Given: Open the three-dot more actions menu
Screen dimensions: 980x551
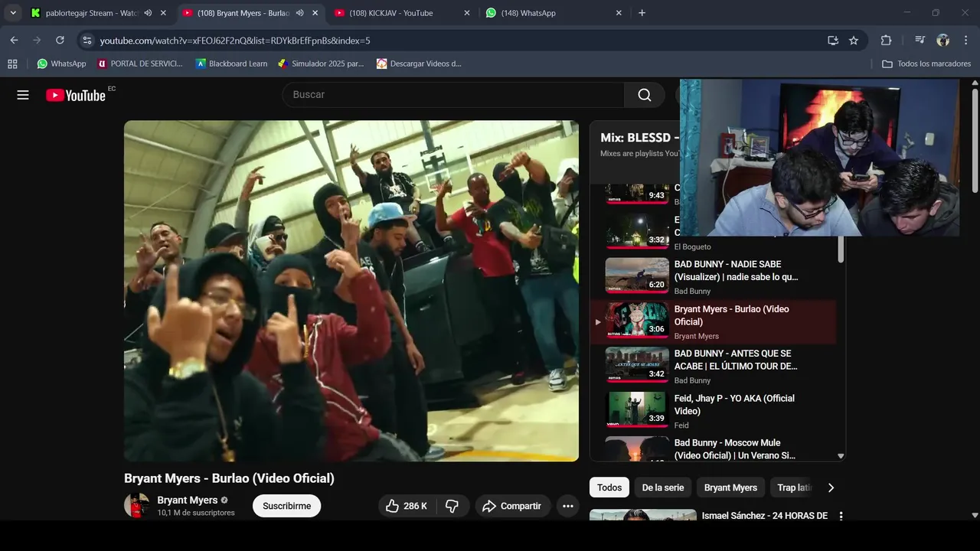Looking at the screenshot, I should point(567,506).
